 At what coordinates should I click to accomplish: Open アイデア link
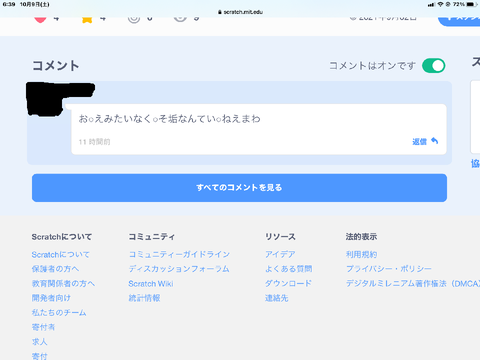[280, 255]
